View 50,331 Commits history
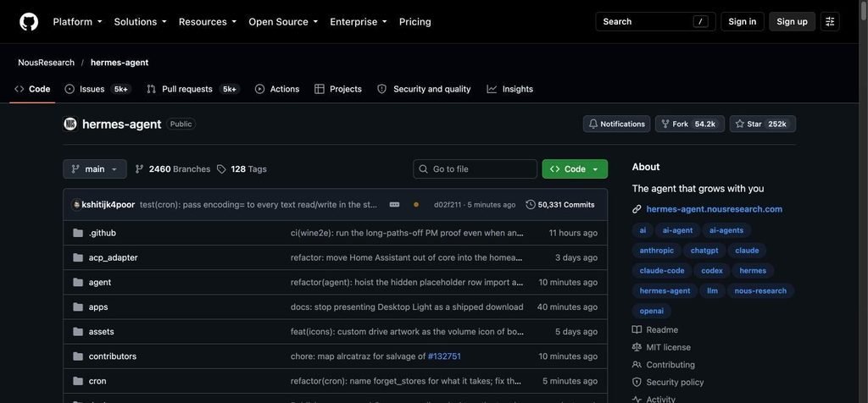This screenshot has height=403, width=868. pos(560,205)
